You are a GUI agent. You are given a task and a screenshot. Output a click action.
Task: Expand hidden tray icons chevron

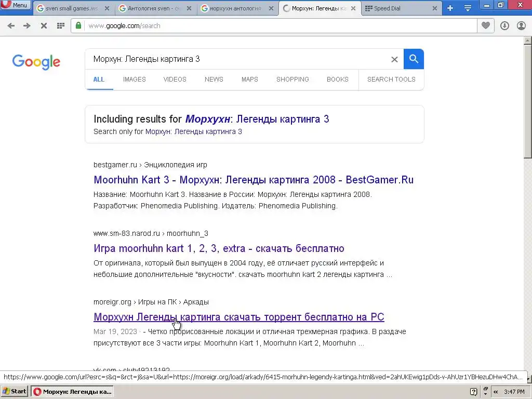[496, 392]
